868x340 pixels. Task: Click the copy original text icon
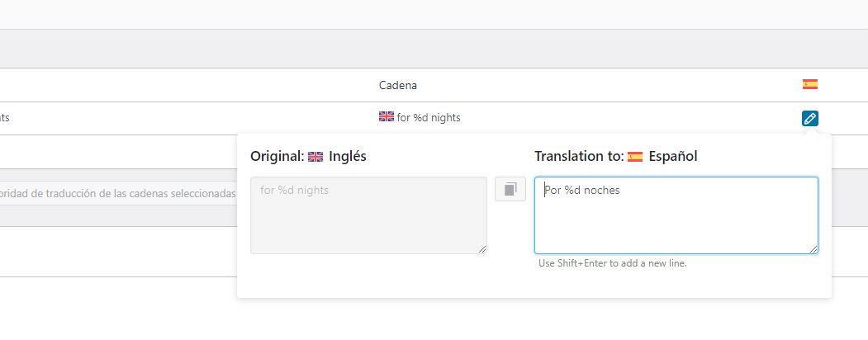(x=510, y=189)
